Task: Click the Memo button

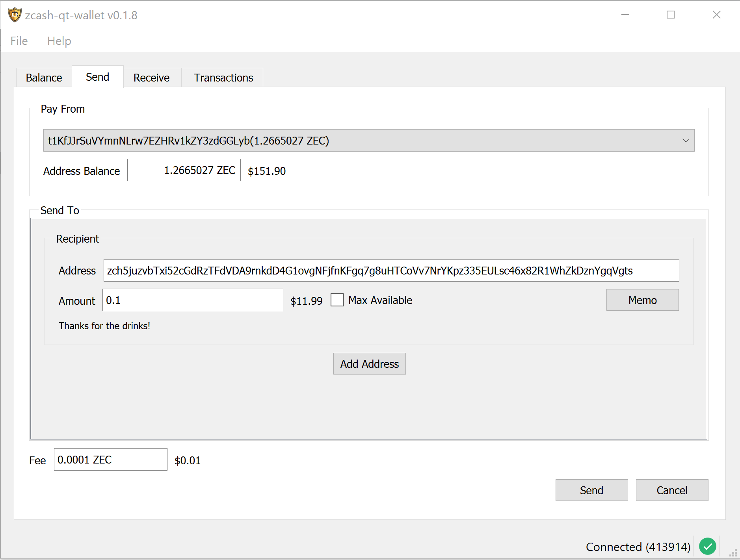Action: tap(642, 300)
